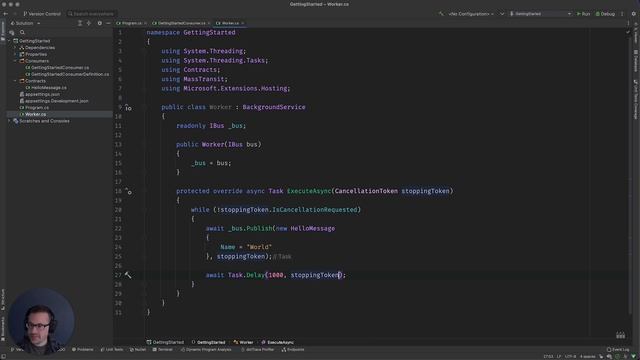
Task: Collapse the Consumers folder
Action: (16, 61)
